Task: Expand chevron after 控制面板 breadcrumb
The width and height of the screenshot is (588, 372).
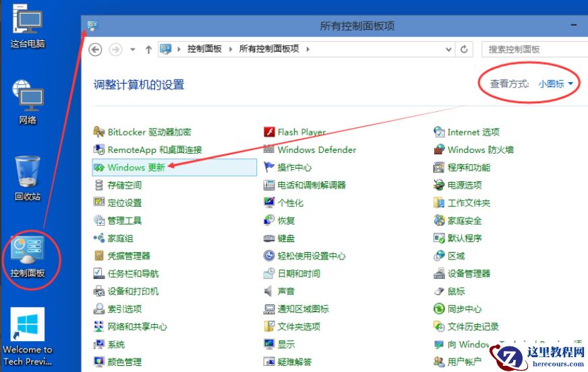Action: [x=230, y=49]
